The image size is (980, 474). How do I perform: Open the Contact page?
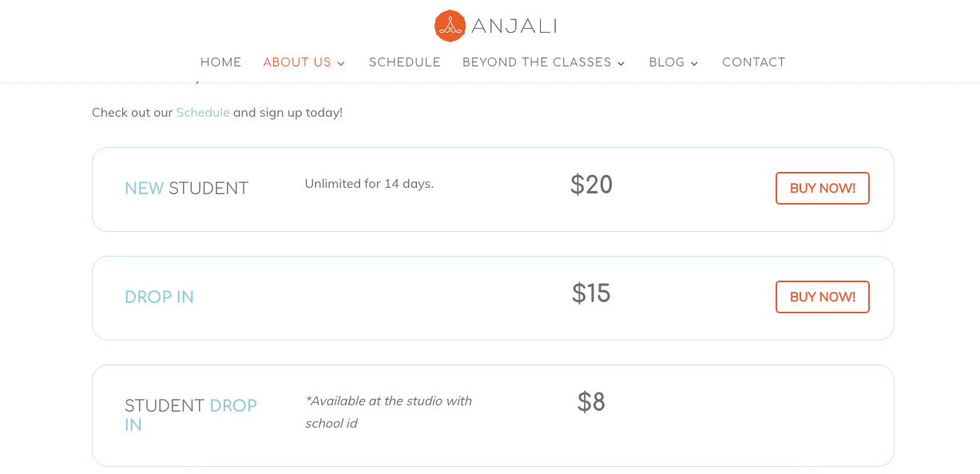point(754,62)
